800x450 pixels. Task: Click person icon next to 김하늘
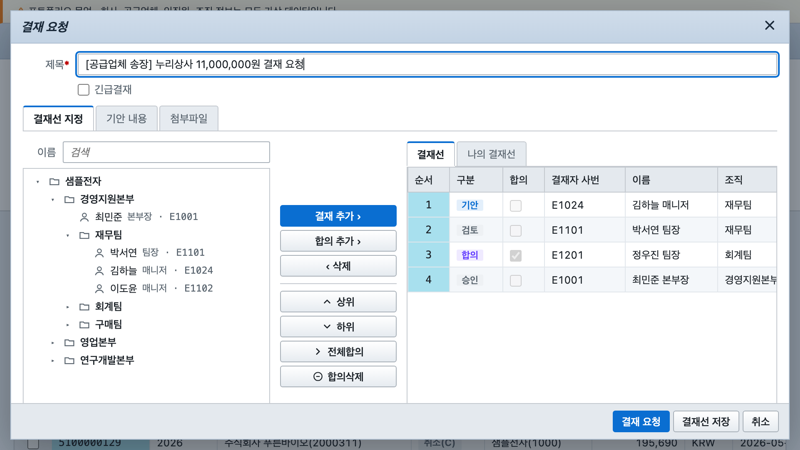coord(99,271)
